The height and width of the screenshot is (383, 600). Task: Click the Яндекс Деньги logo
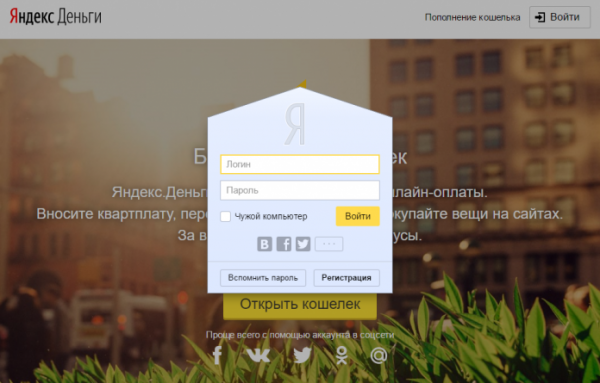tap(55, 16)
